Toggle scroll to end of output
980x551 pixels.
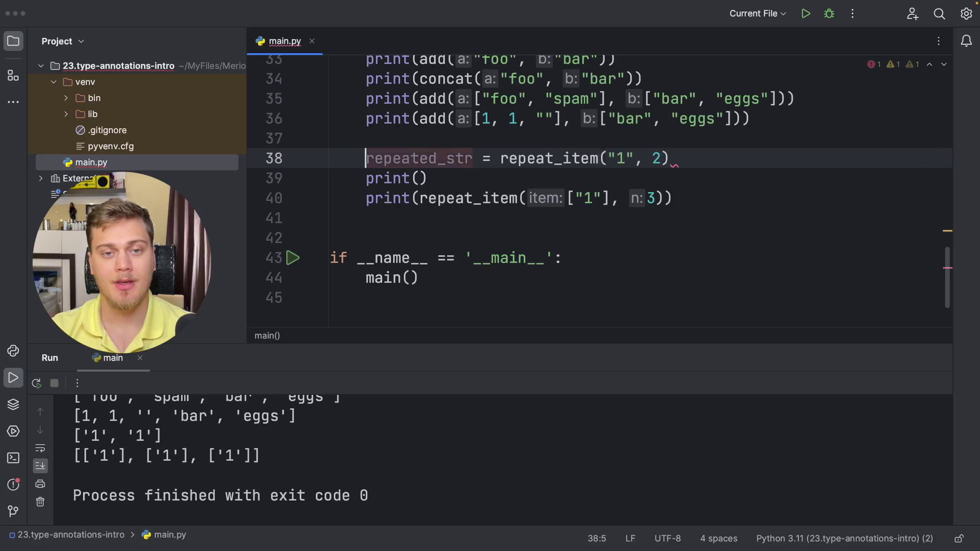[40, 466]
